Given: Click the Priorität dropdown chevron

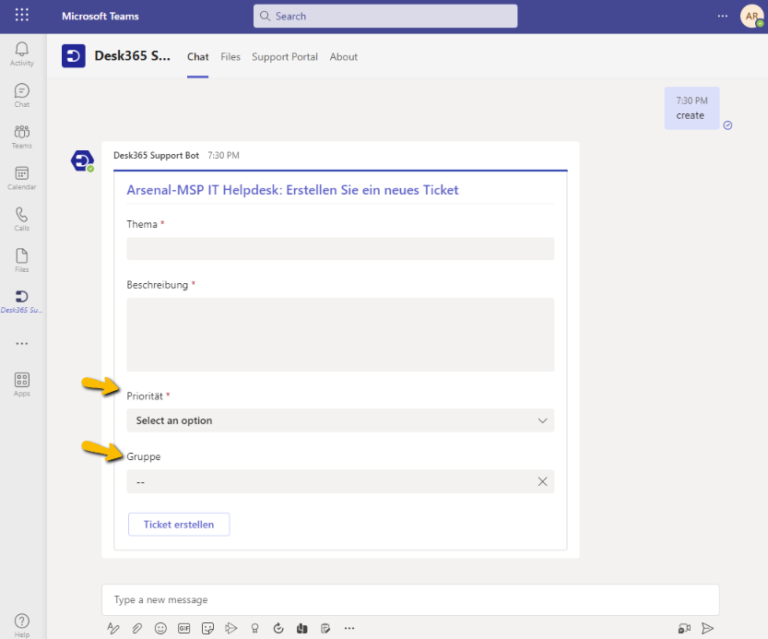Looking at the screenshot, I should click(x=542, y=421).
